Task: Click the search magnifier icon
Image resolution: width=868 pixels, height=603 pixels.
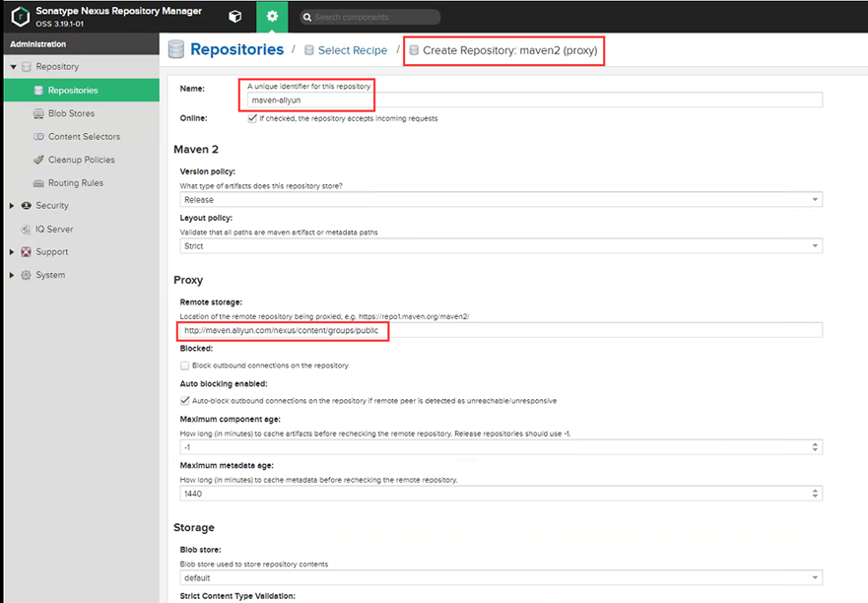Action: 307,17
